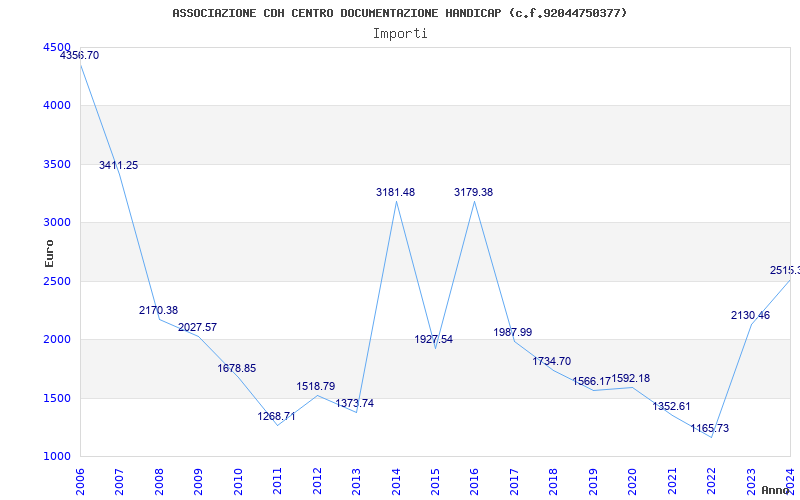
Task: Click the 2009 year label
Action: [x=198, y=481]
